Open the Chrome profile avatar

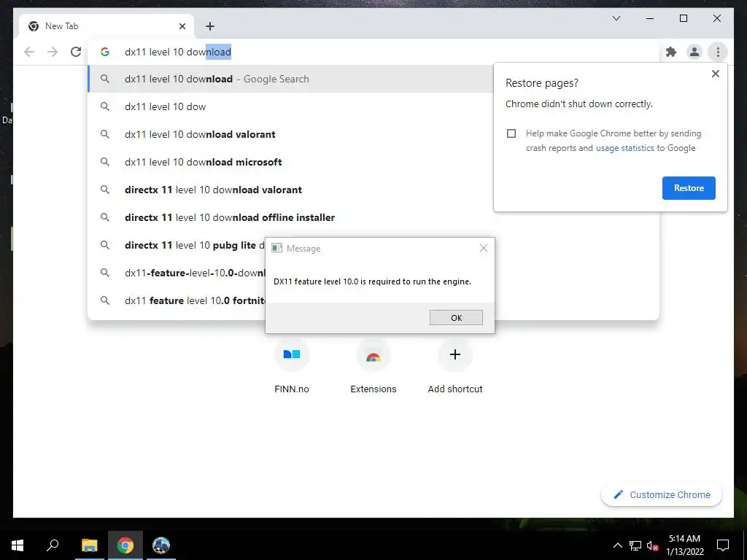click(x=694, y=52)
